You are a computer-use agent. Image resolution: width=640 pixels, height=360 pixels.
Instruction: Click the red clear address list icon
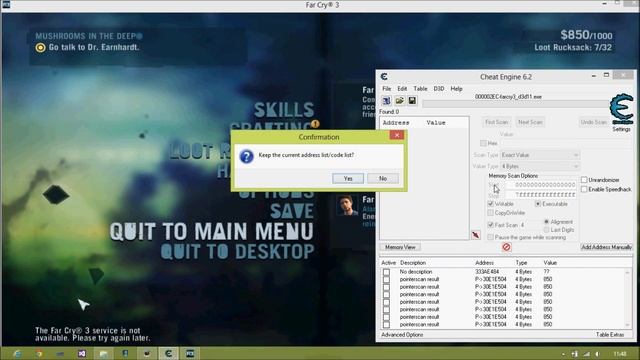point(507,247)
